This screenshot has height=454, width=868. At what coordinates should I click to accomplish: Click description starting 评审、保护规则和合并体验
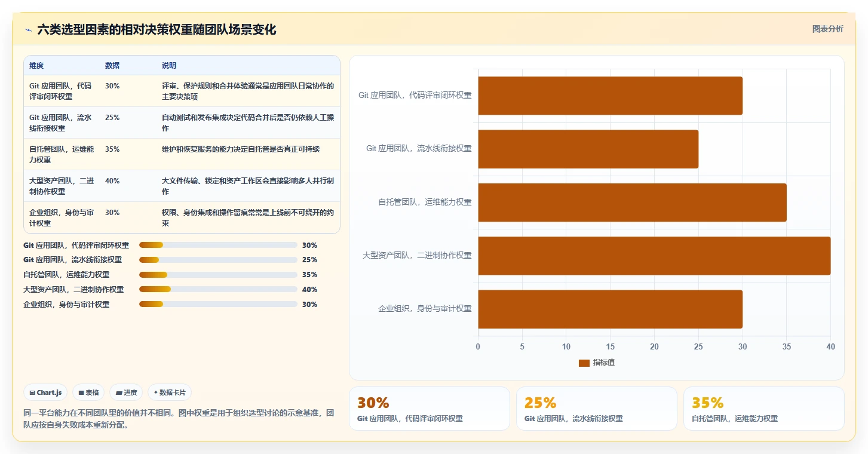tap(248, 91)
